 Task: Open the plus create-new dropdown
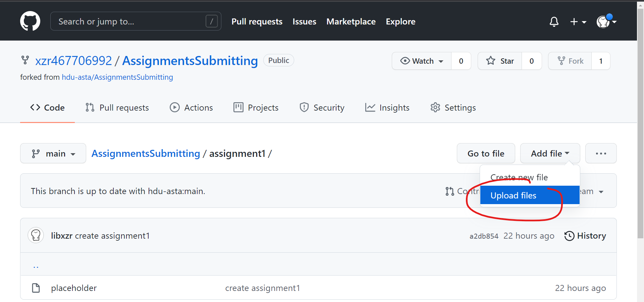(578, 22)
